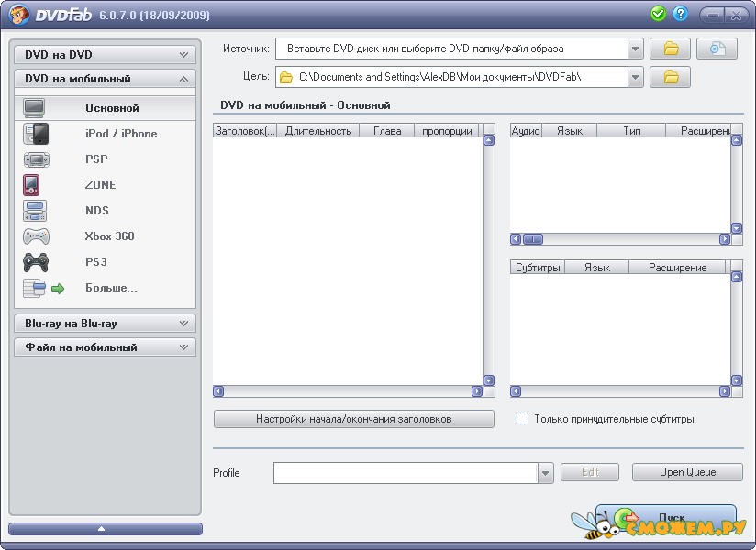Click scroll-down arrow of the titles list

(x=489, y=380)
